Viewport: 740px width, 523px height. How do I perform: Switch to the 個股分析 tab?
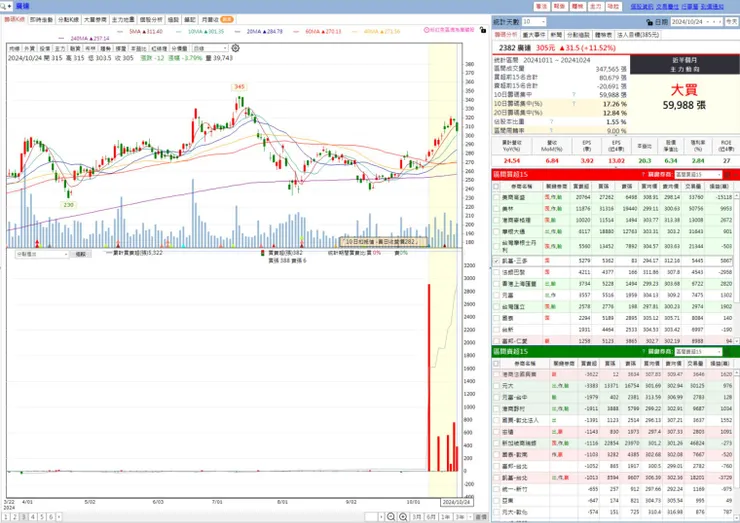[x=151, y=20]
